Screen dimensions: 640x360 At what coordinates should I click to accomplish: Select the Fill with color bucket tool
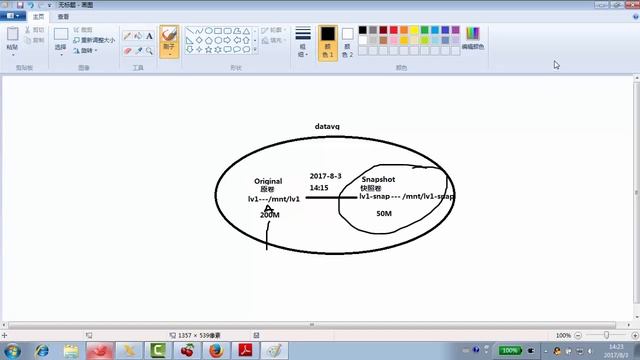pyautogui.click(x=138, y=36)
